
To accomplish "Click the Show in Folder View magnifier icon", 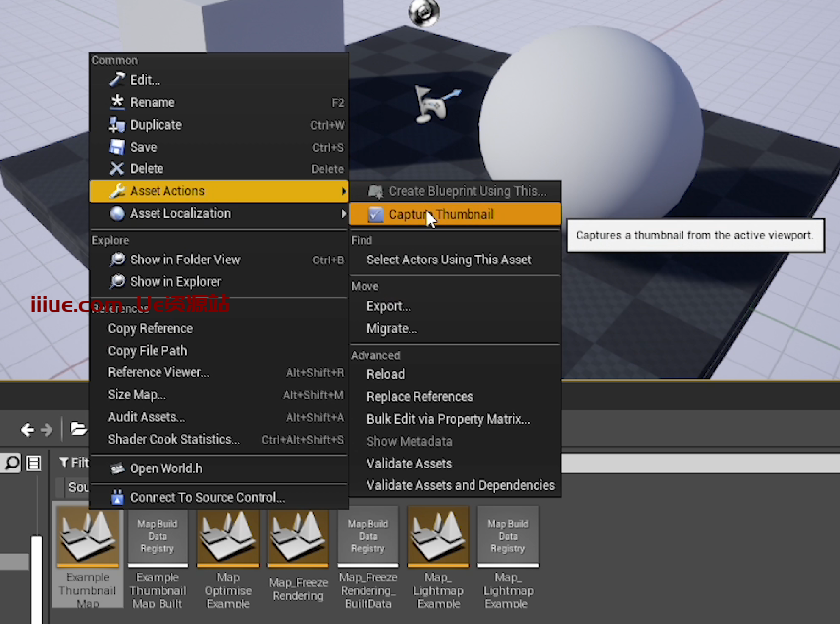I will [117, 260].
